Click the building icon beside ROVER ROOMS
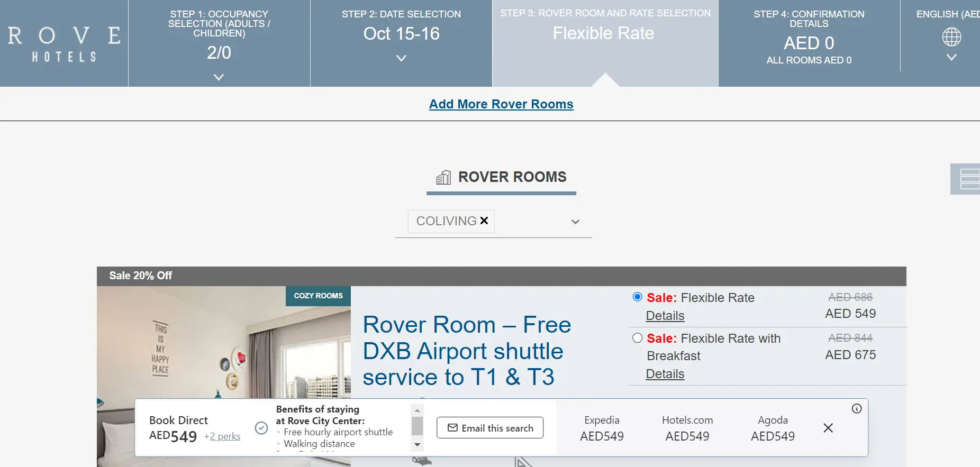This screenshot has width=980, height=467. 443,177
